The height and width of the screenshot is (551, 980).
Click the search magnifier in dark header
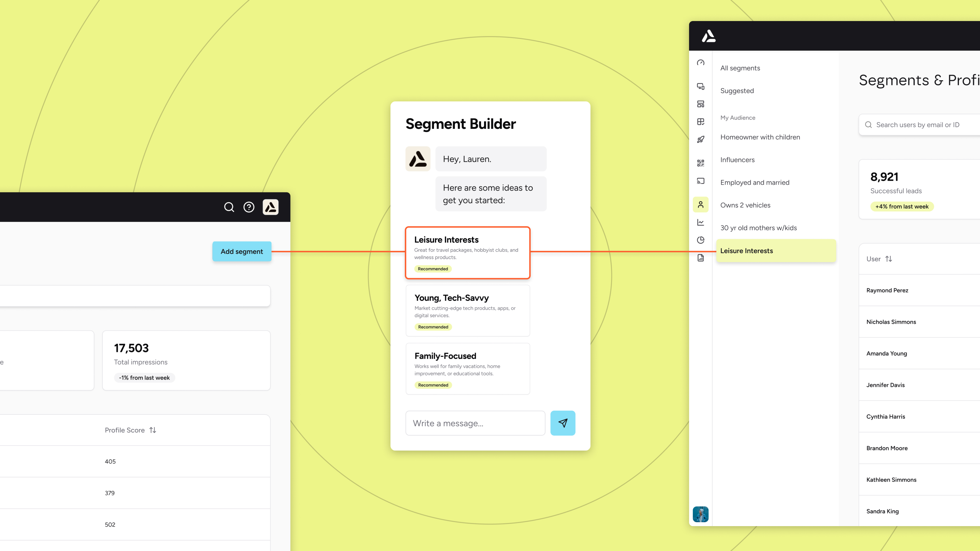coord(229,207)
